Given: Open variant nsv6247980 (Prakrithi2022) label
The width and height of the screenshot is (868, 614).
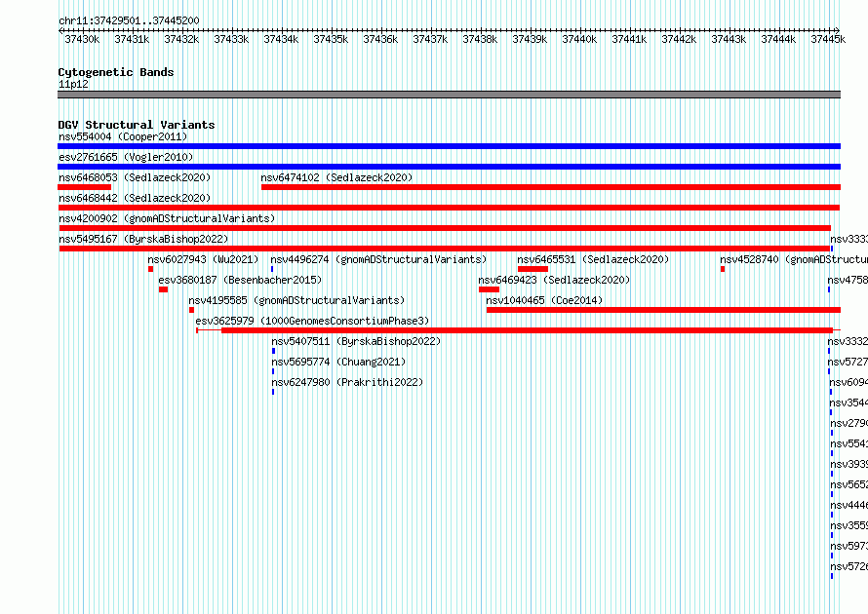Looking at the screenshot, I should (x=347, y=382).
